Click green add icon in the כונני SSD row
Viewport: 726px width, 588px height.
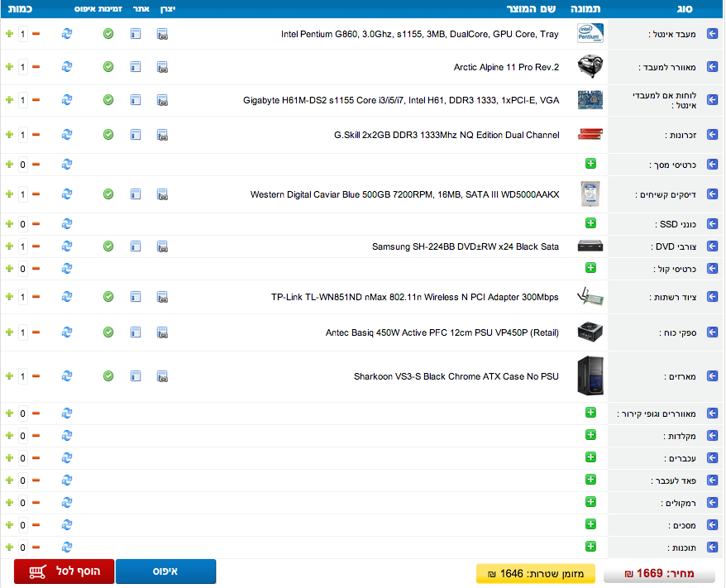pyautogui.click(x=590, y=223)
